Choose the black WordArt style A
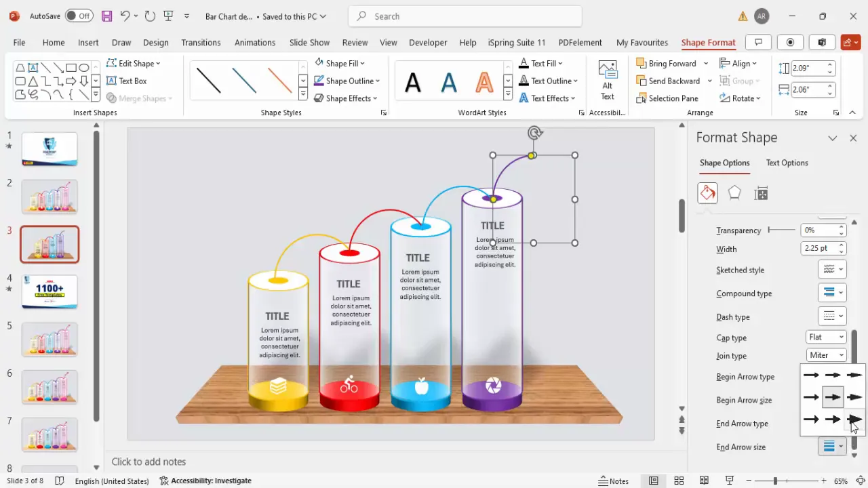This screenshot has height=488, width=868. point(413,82)
